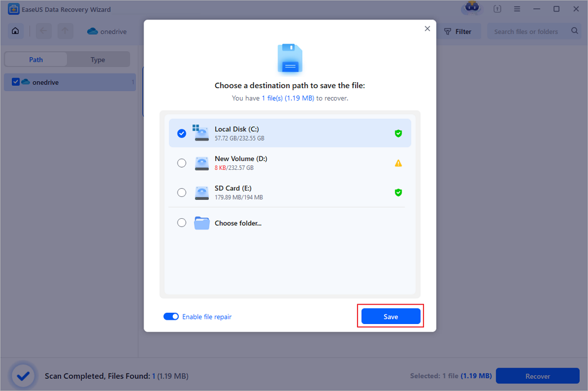The image size is (588, 391).
Task: Click the avatar icon in title bar
Action: 472,8
